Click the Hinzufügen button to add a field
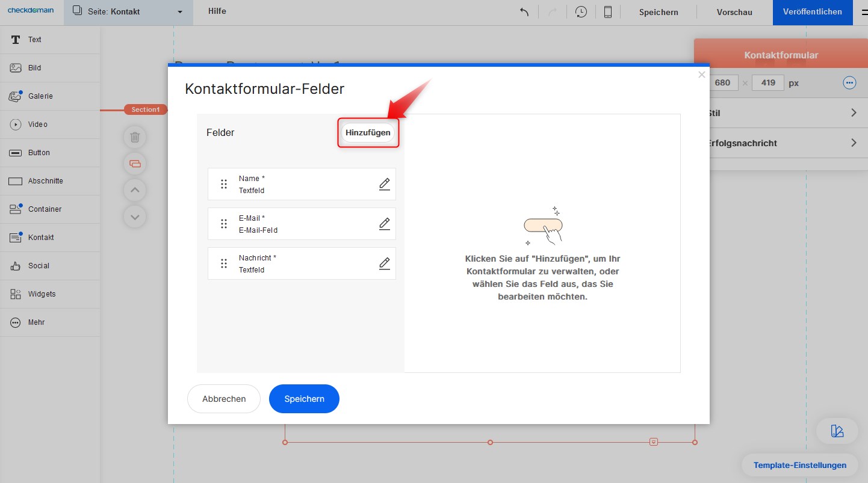This screenshot has height=483, width=868. pos(368,132)
